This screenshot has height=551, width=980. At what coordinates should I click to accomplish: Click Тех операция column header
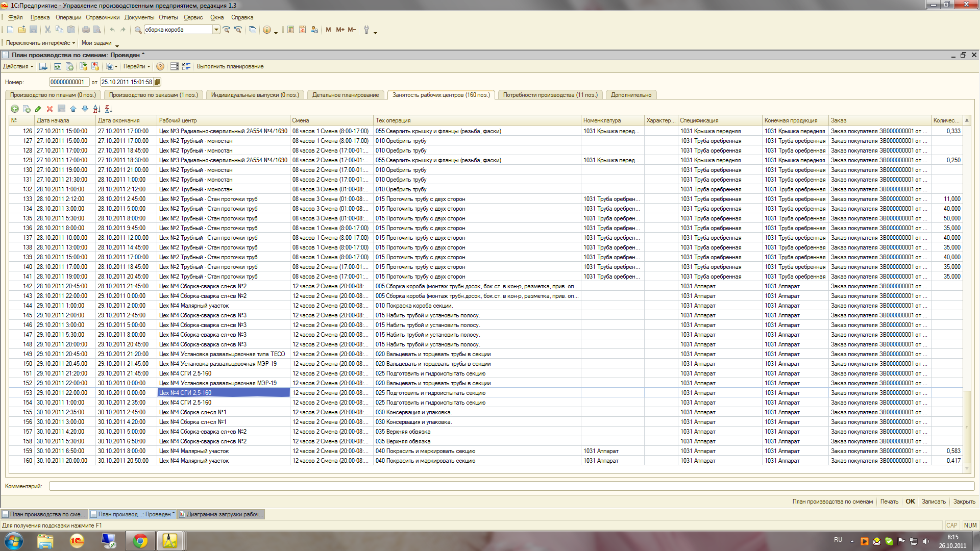click(477, 120)
